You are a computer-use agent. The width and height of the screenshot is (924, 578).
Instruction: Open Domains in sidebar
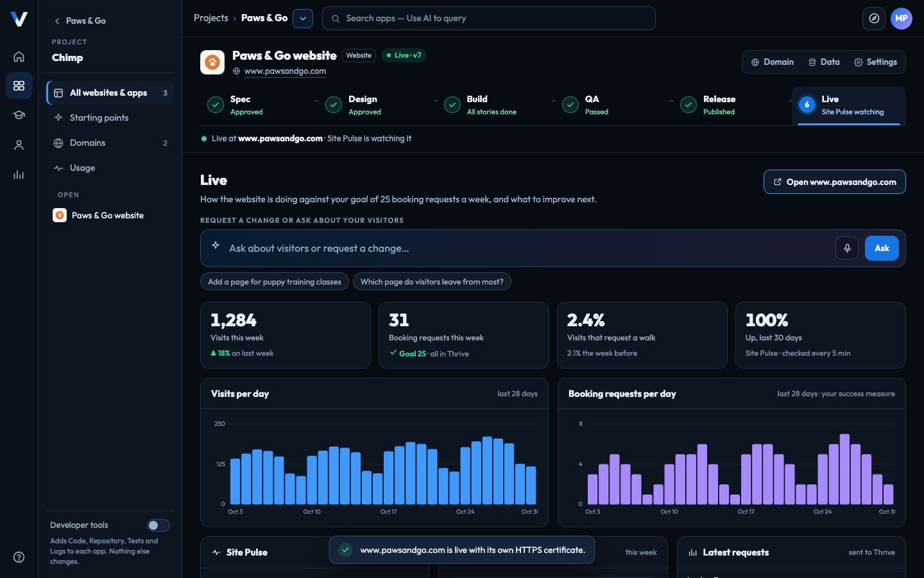(x=110, y=143)
